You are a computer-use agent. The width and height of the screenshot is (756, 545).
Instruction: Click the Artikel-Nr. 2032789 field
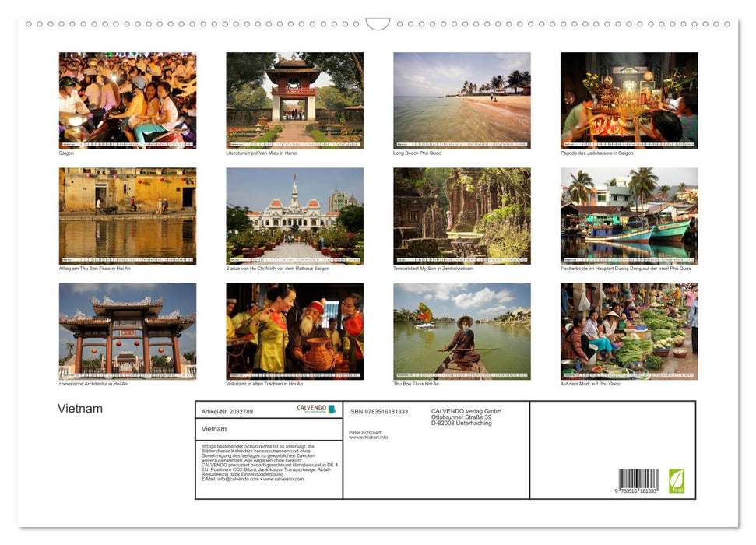pos(226,412)
